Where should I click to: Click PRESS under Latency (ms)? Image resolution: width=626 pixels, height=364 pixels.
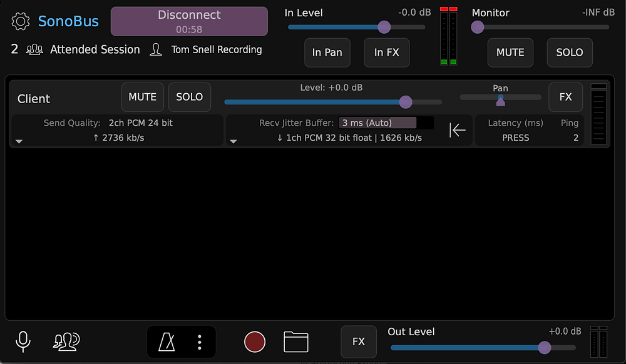(516, 138)
